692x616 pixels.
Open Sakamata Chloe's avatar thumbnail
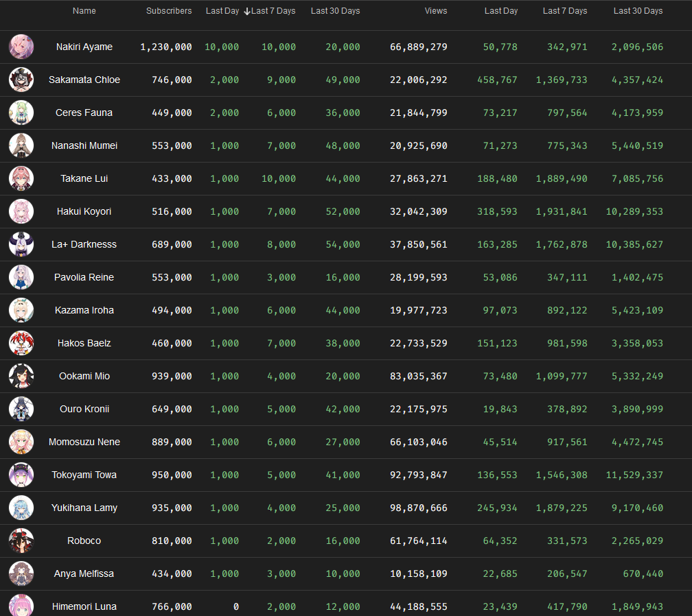(21, 80)
